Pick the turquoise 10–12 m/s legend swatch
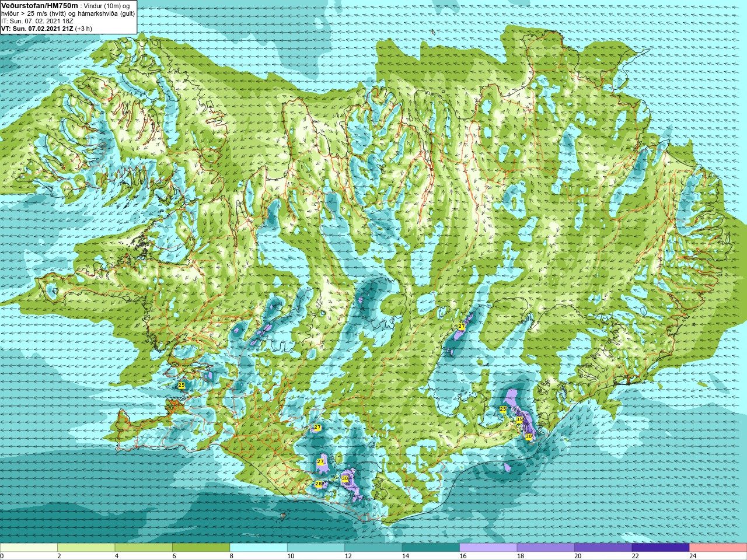This screenshot has width=747, height=560. point(316,548)
